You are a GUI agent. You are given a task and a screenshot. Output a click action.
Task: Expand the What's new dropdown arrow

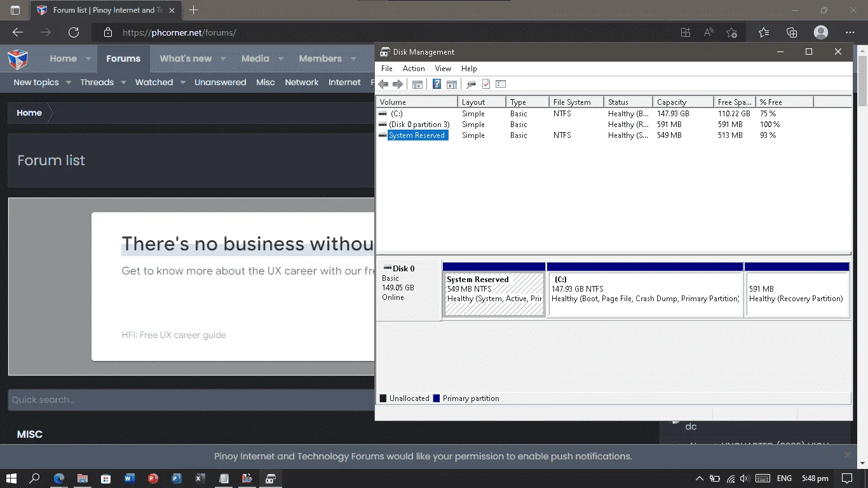223,59
